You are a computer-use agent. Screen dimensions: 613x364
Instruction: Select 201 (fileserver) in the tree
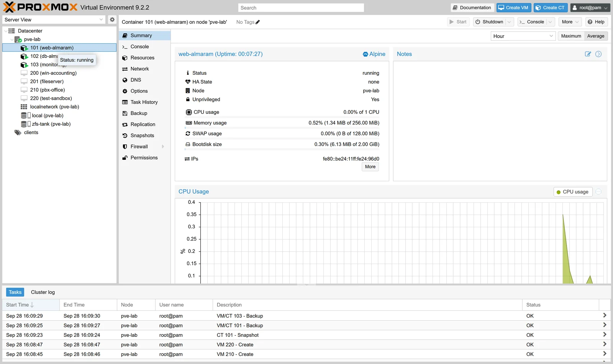(x=59, y=82)
